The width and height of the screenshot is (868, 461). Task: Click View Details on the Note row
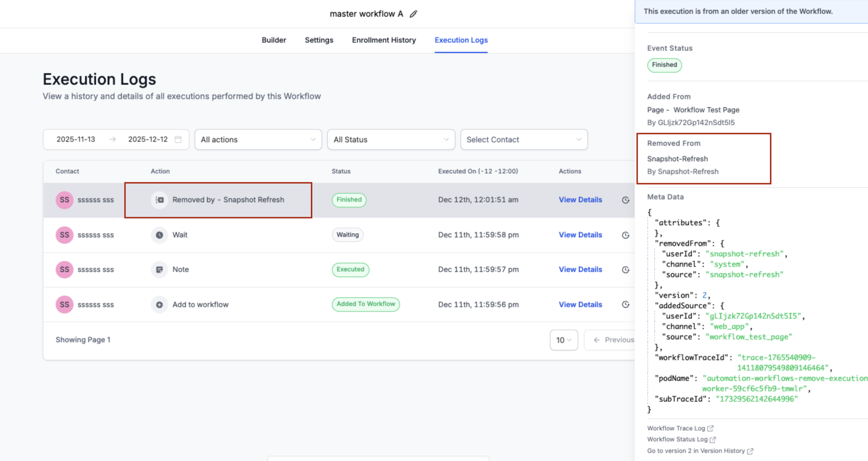click(580, 269)
